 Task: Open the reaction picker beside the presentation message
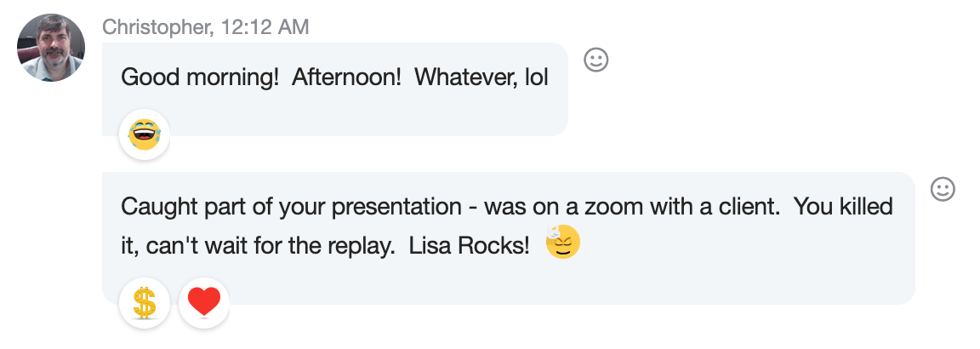click(943, 189)
